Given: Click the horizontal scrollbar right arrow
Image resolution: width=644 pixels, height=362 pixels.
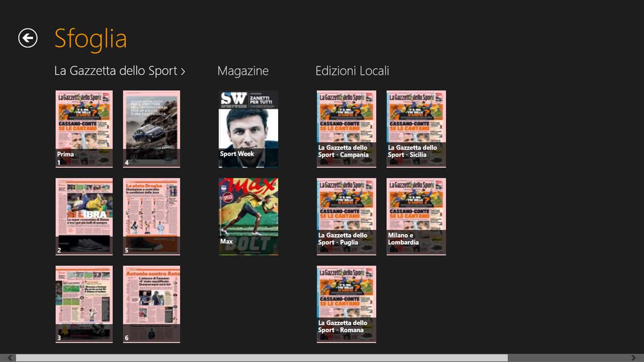Looking at the screenshot, I should 634,358.
